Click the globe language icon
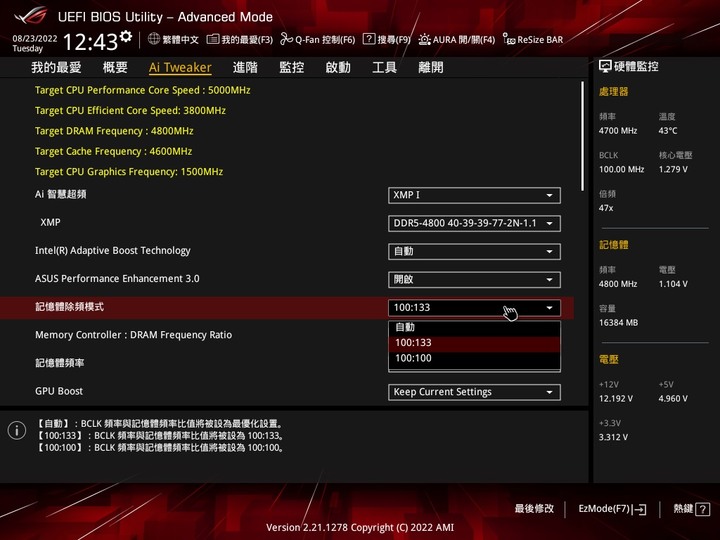Viewport: 720px width, 540px height. [x=154, y=39]
